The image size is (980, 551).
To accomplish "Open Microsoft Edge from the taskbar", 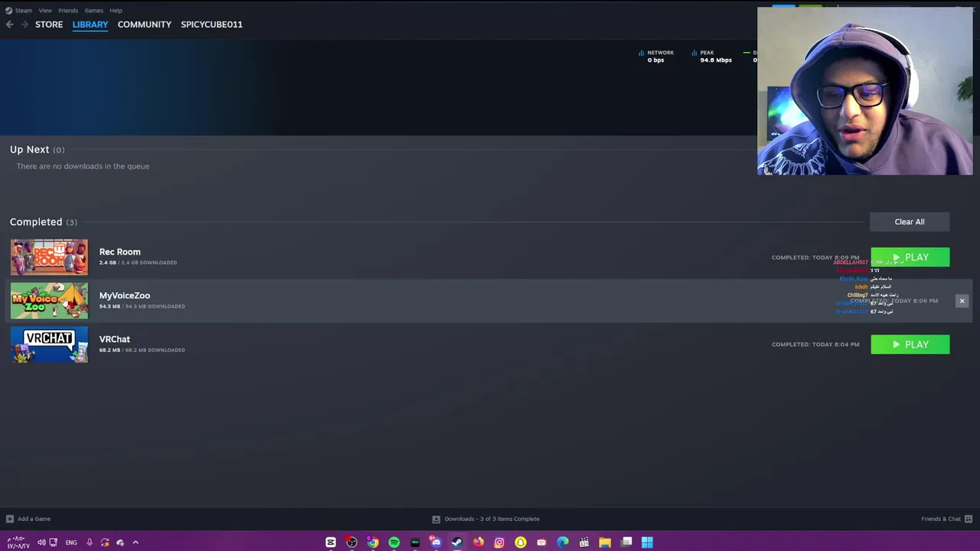I will (563, 543).
